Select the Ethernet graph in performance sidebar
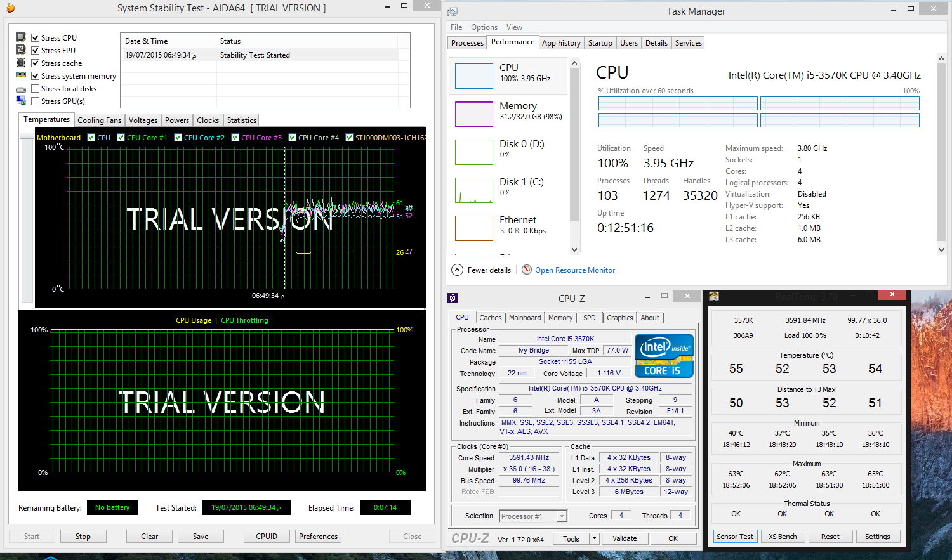 tap(474, 228)
